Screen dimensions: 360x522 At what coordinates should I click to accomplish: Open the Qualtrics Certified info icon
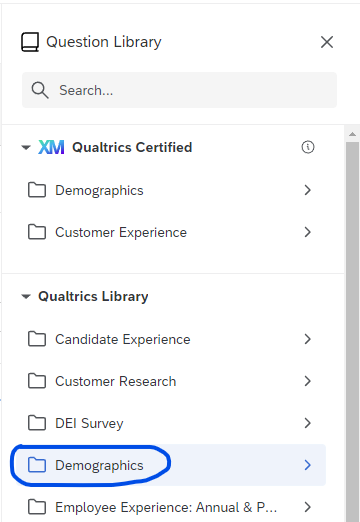308,147
